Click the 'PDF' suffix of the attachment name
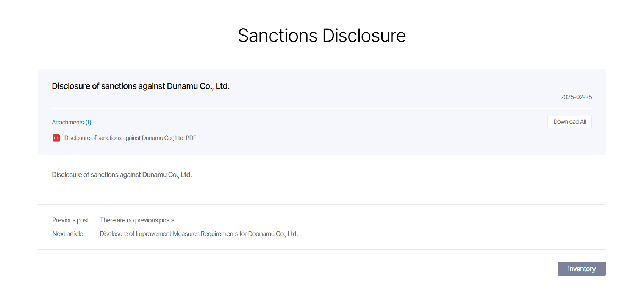Screen dimensions: 644x295 pyautogui.click(x=191, y=138)
